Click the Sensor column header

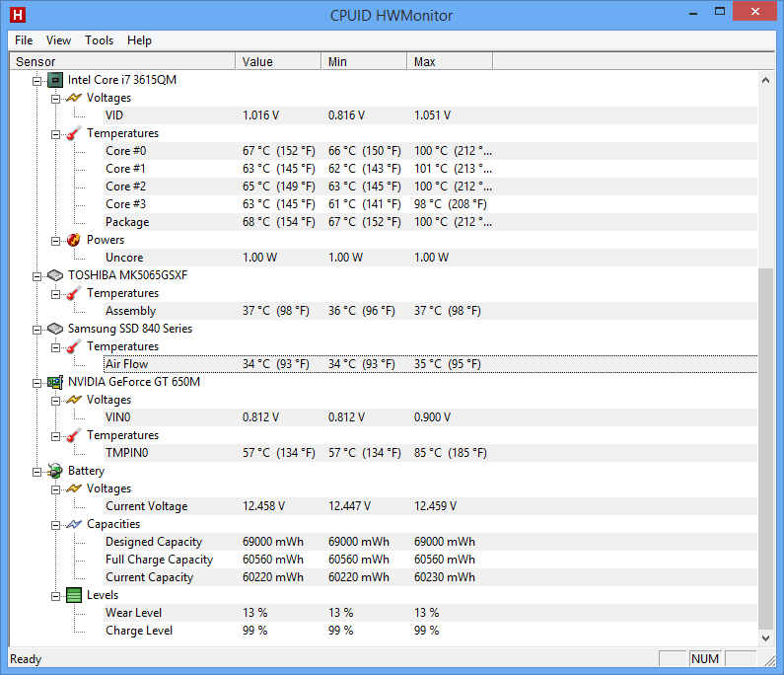[x=122, y=61]
